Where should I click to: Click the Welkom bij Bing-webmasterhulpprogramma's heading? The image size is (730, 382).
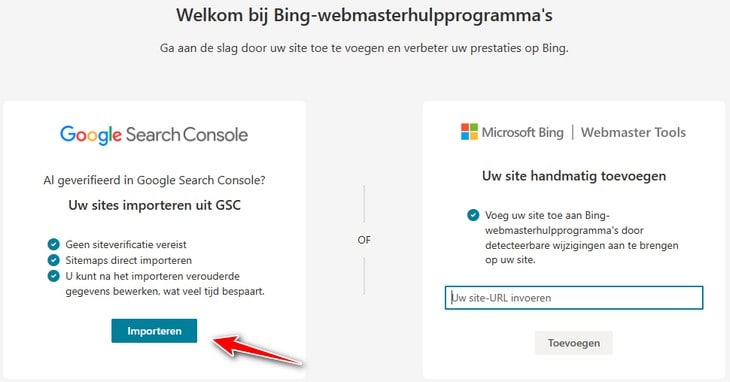[x=364, y=15]
